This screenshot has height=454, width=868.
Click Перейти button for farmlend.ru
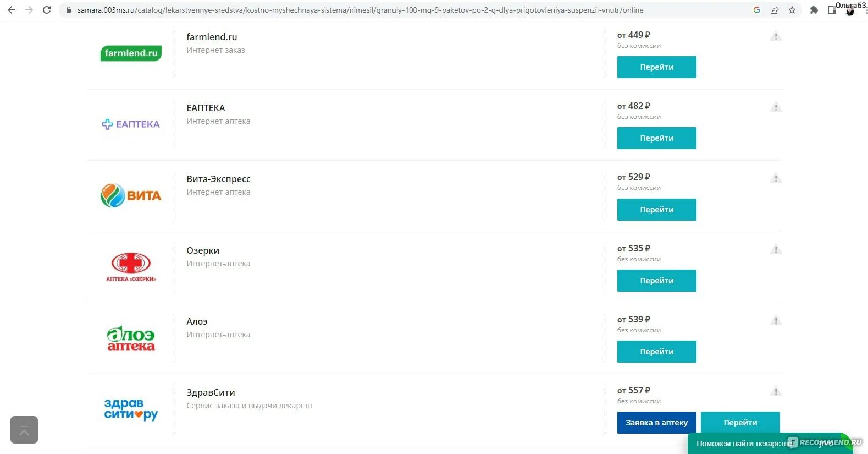[657, 67]
